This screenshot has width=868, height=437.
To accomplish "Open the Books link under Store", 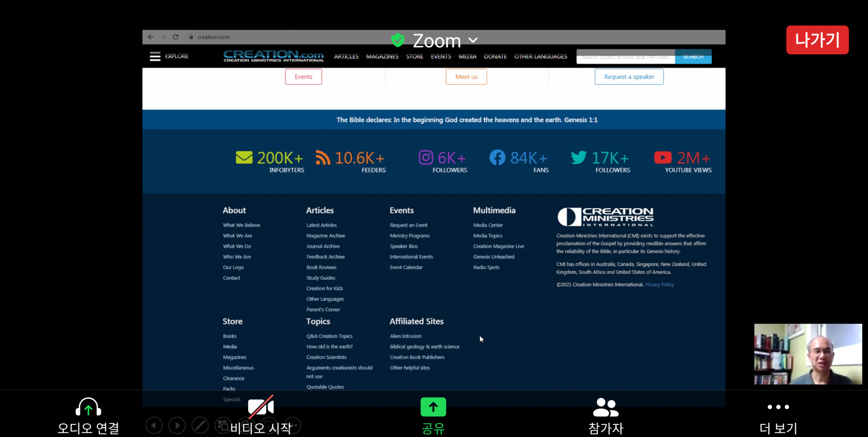I will point(230,336).
